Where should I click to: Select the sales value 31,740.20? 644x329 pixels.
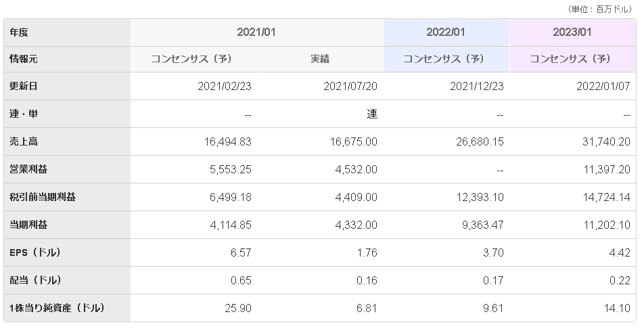tap(605, 141)
